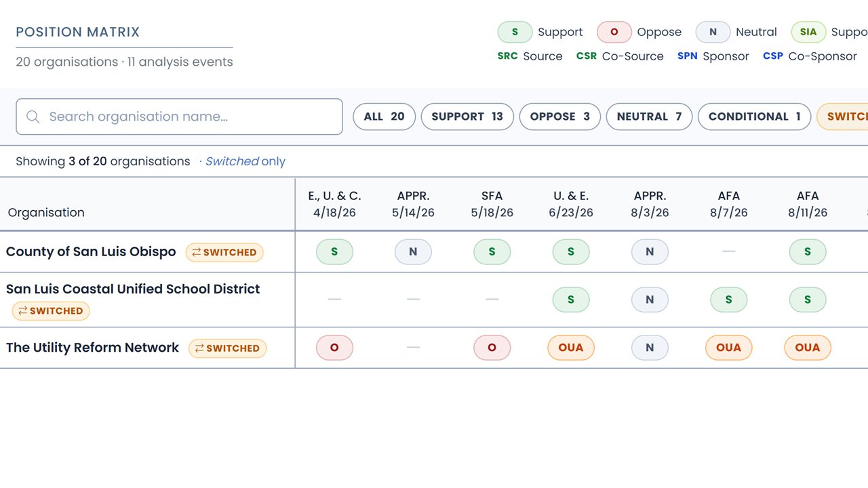
Task: Click the Support legend S badge
Action: click(x=515, y=32)
